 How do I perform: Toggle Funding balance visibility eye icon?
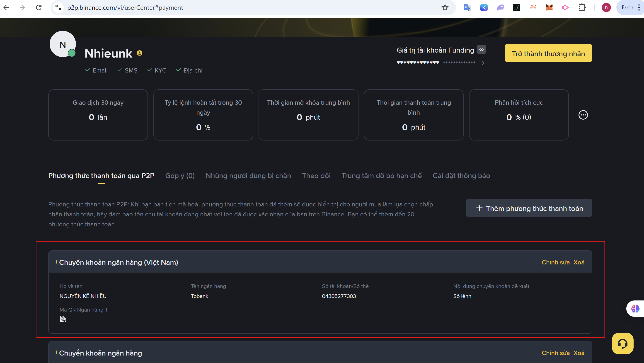point(481,49)
